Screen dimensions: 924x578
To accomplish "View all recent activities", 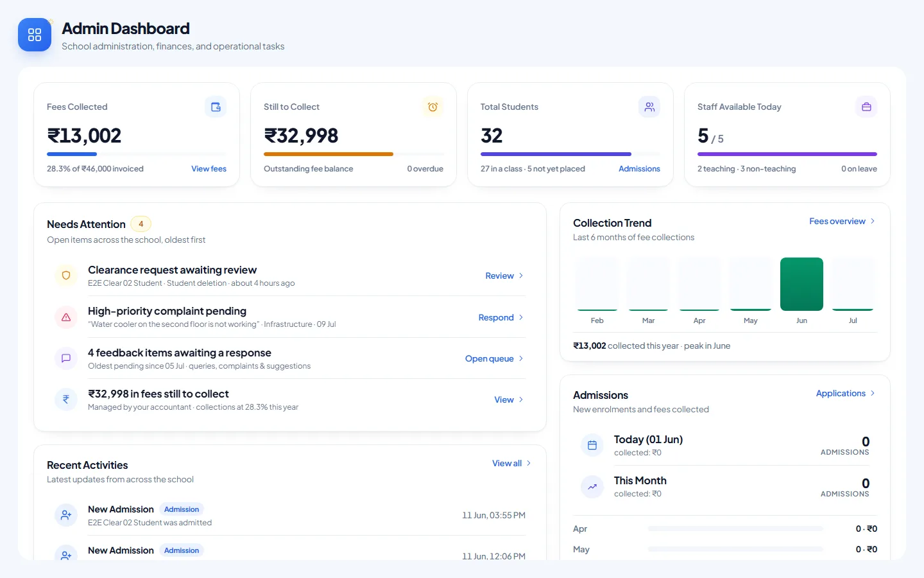I will pyautogui.click(x=511, y=463).
